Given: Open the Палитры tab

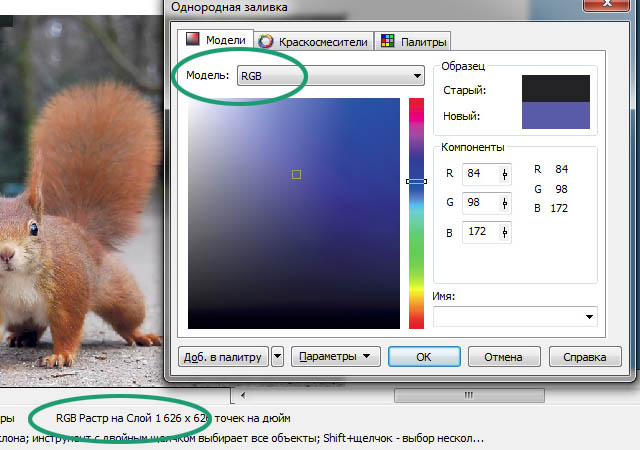Looking at the screenshot, I should pyautogui.click(x=411, y=41).
